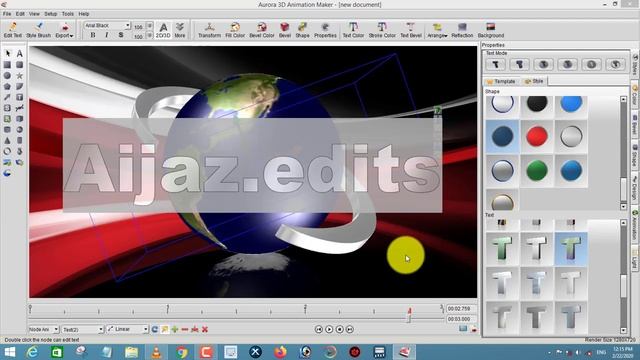Open the Edit menu
This screenshot has width=640, height=360.
pyautogui.click(x=20, y=14)
